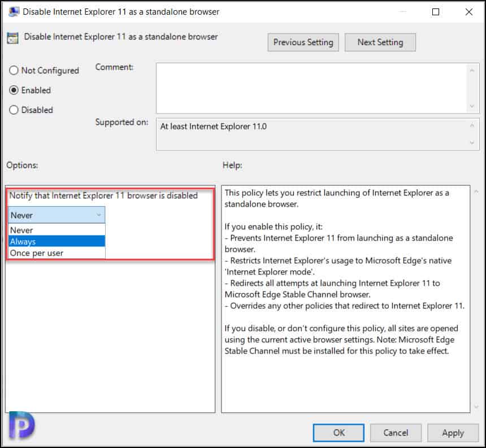Choose Always from the dropdown list
Image resolution: width=486 pixels, height=448 pixels.
[57, 241]
